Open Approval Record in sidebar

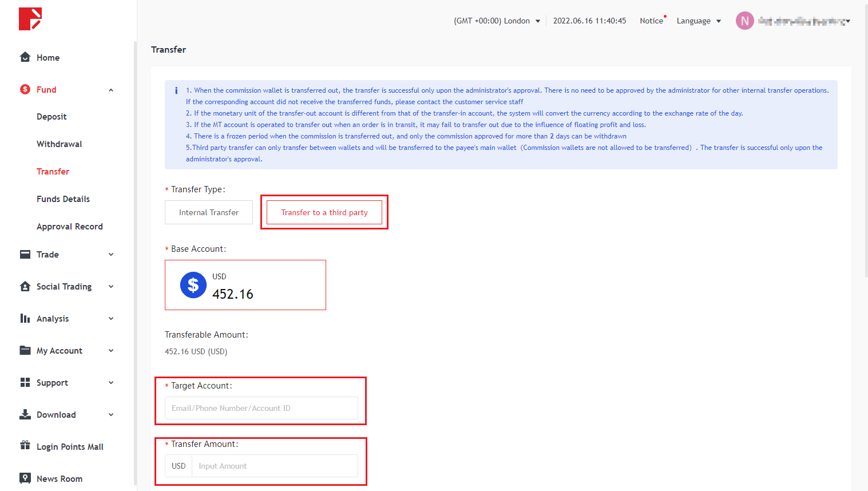[69, 227]
